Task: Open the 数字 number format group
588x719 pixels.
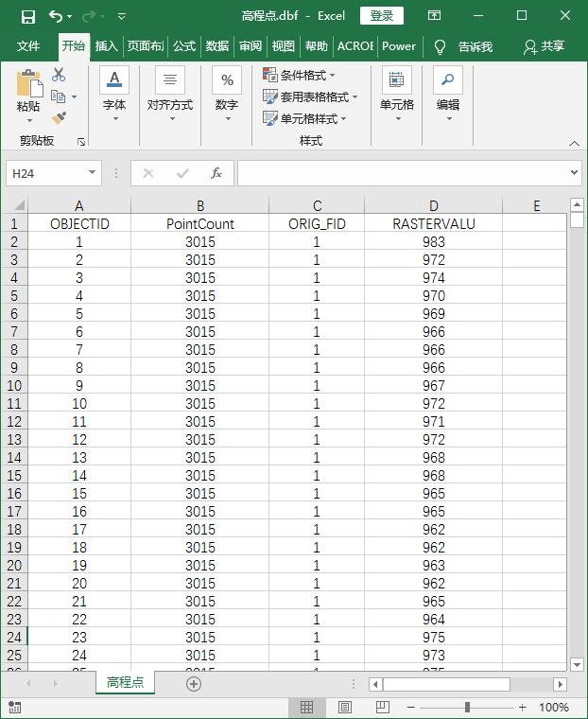Action: (x=227, y=96)
